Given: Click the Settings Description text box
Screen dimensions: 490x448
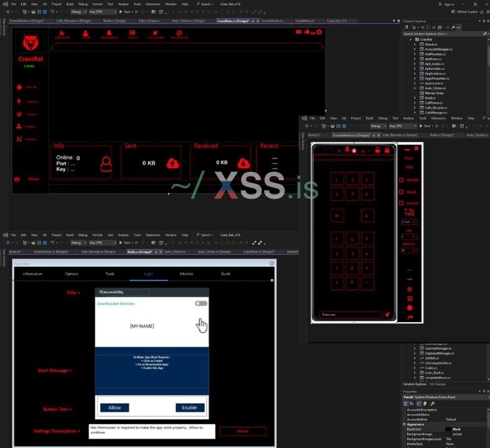Looking at the screenshot, I should point(152,431).
